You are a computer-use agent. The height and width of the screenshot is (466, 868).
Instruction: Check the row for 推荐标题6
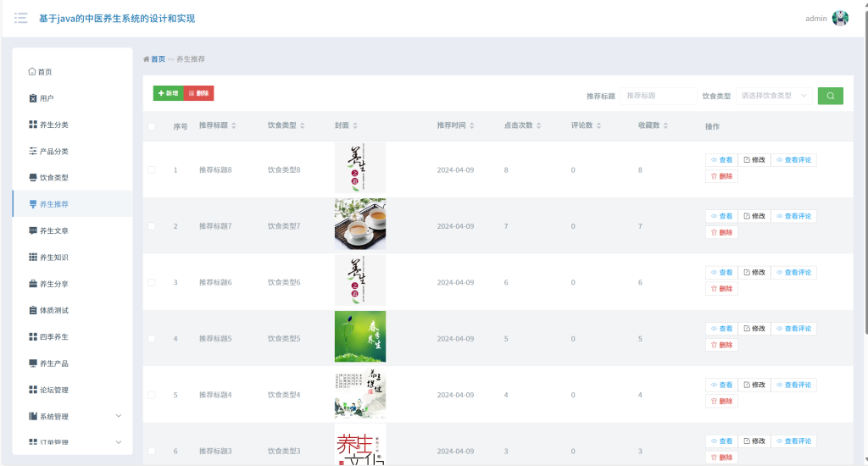tap(152, 282)
